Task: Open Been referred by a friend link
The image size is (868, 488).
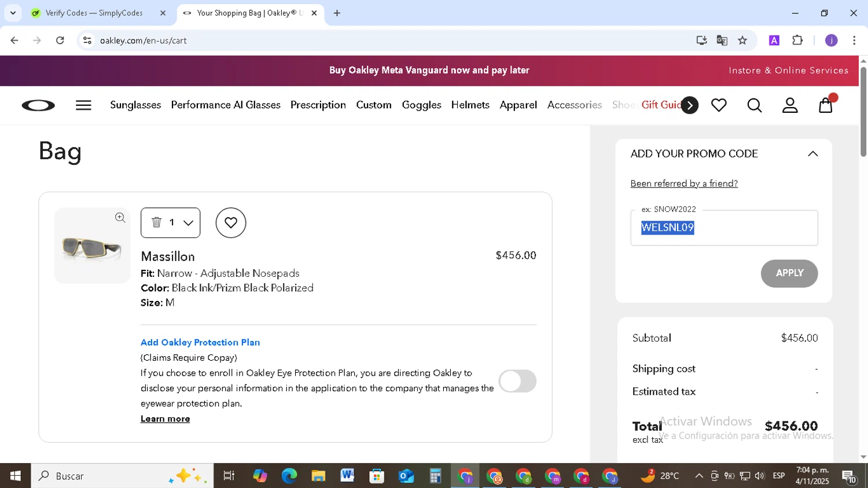Action: coord(684,184)
